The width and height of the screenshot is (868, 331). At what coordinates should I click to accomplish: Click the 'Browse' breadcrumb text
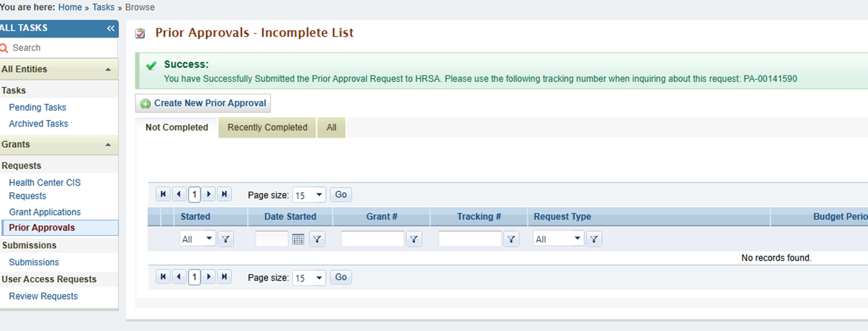140,7
